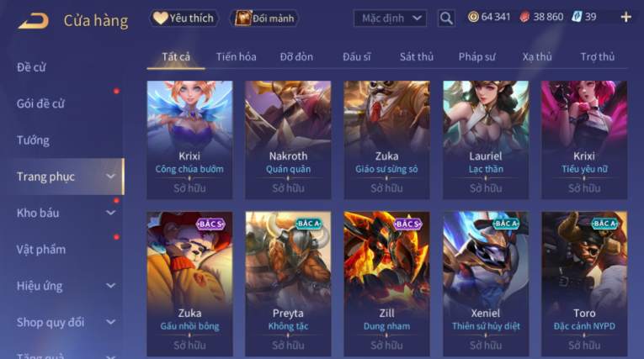Click the gold coin balance icon
644x359 pixels.
tap(474, 17)
